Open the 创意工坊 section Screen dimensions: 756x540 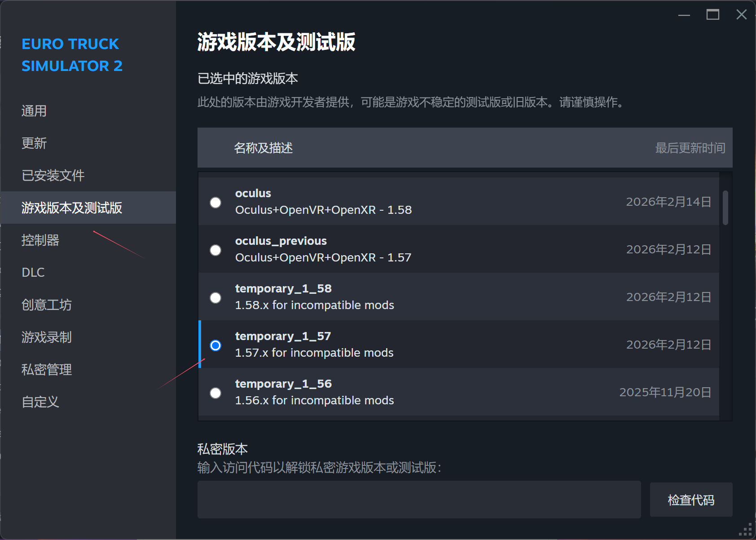46,305
